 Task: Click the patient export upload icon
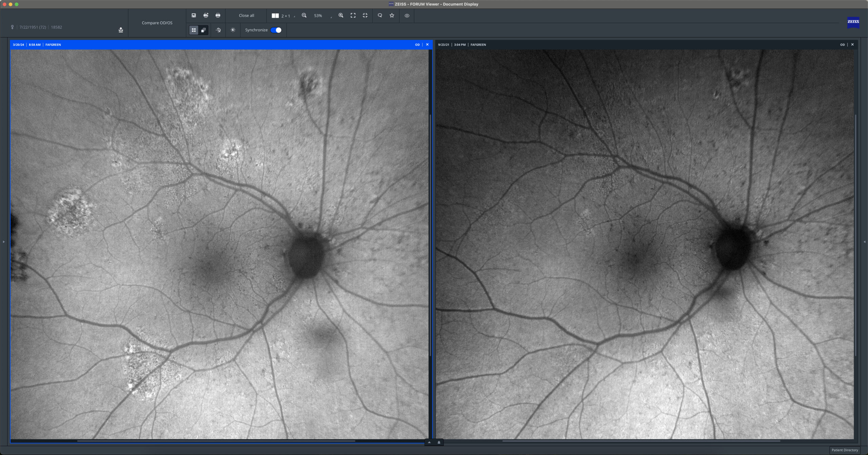(121, 30)
